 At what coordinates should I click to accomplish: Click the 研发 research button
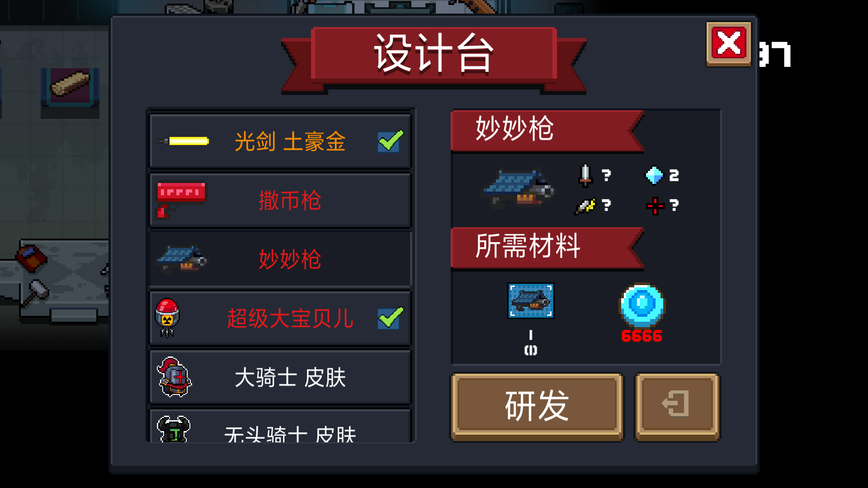(x=537, y=406)
